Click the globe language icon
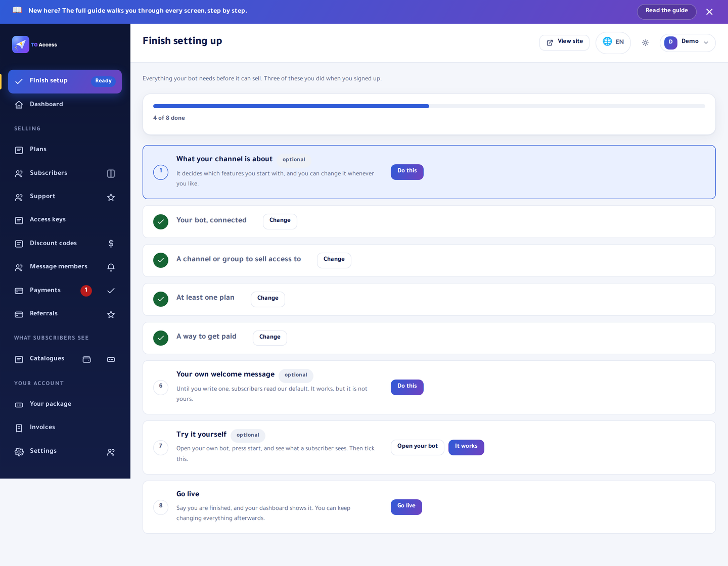Viewport: 728px width, 566px height. (607, 41)
